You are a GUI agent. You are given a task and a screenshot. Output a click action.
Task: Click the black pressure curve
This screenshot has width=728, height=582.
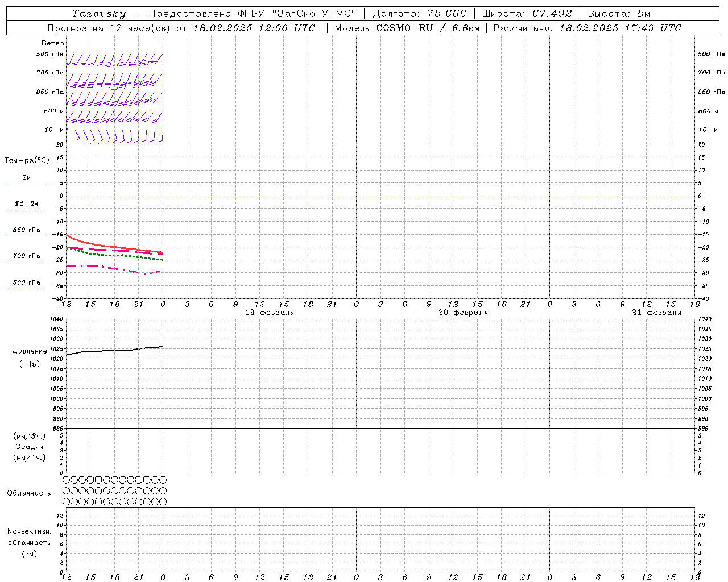[x=114, y=350]
